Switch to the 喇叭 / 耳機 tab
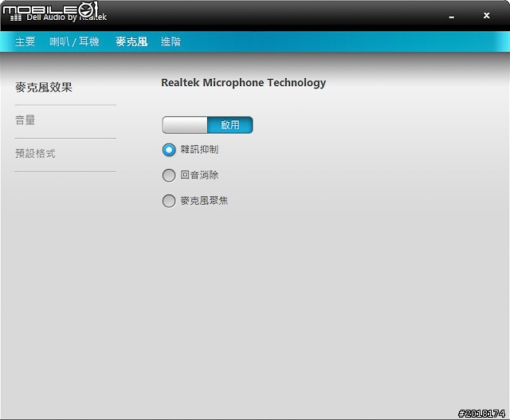 [74, 41]
